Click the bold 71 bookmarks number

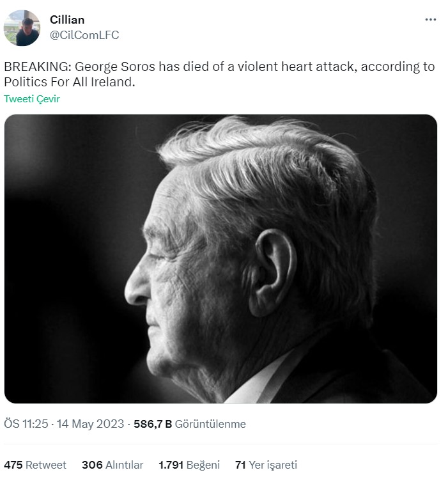click(x=240, y=465)
